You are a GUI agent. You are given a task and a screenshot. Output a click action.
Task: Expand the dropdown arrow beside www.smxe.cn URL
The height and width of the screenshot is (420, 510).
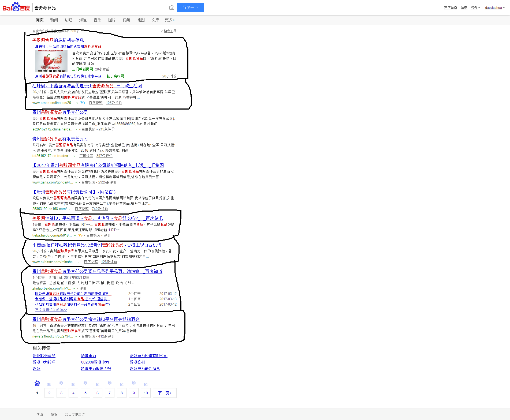[x=77, y=103]
